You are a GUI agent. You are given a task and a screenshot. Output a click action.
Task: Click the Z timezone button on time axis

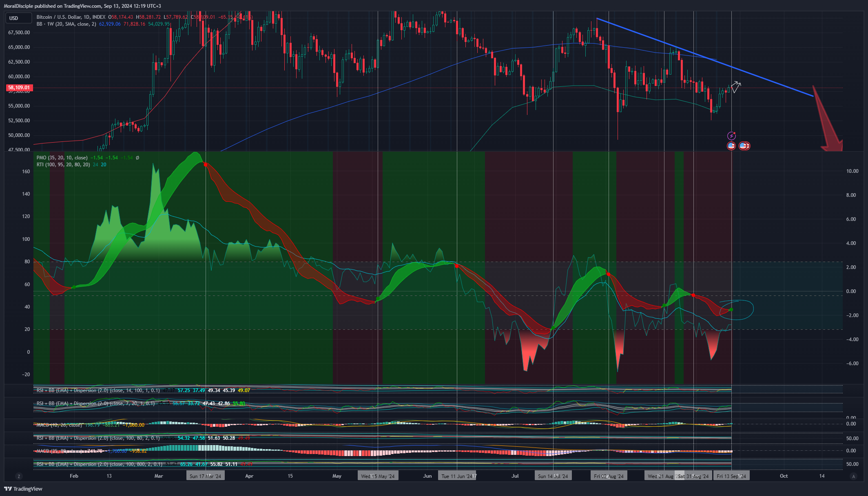[19, 476]
